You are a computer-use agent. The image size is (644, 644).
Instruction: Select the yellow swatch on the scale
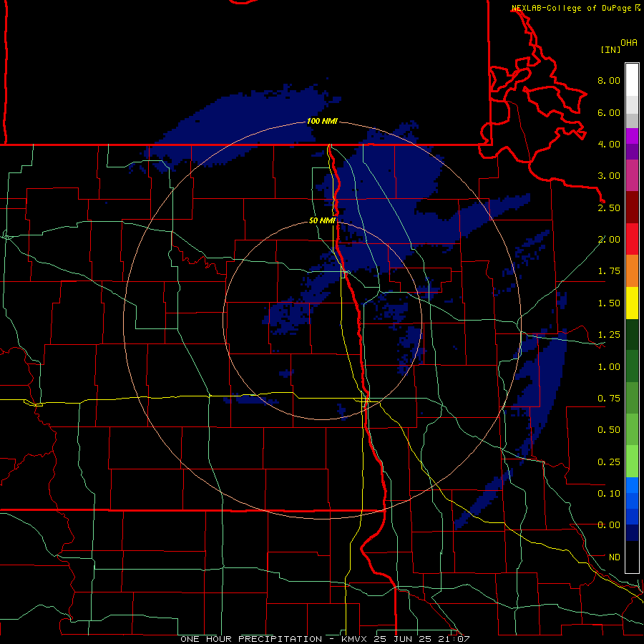pos(632,303)
